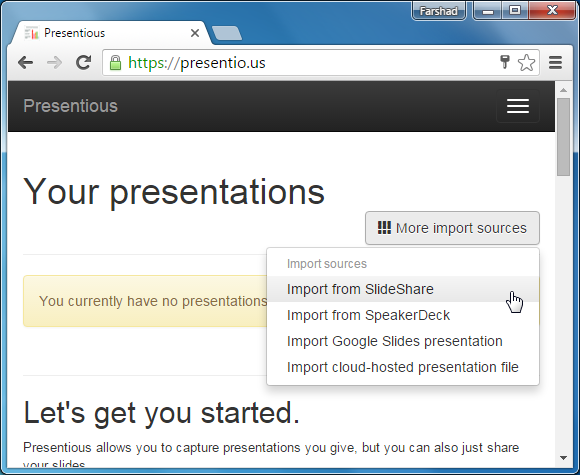Click the grid icon on More import sources
Image resolution: width=580 pixels, height=475 pixels.
[x=384, y=228]
